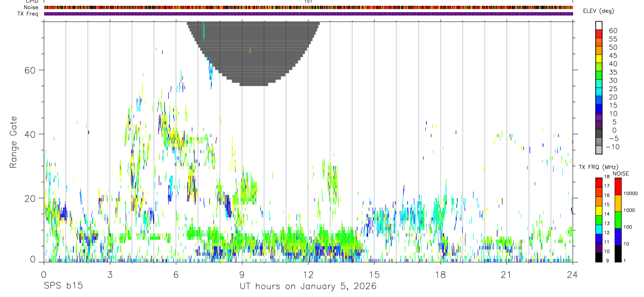Click the black bottom segment of TX FRQ bar
The height and width of the screenshot is (297, 644).
pos(599,257)
